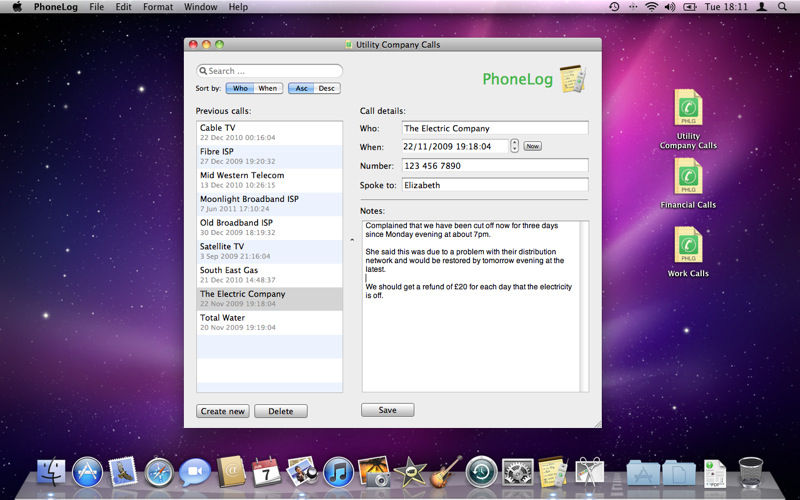Click the split view collapse arrow beside the list

(x=352, y=240)
